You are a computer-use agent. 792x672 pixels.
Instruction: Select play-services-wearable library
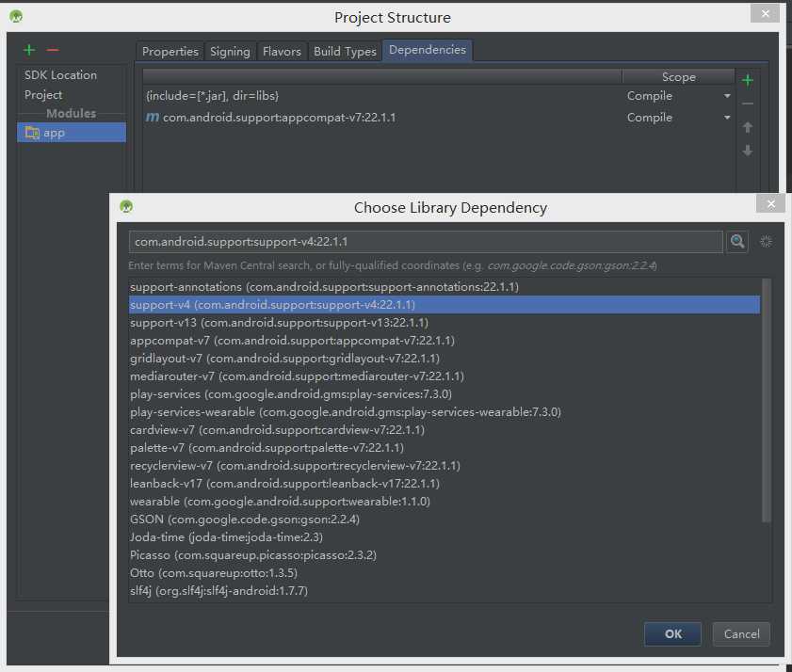coord(444,412)
